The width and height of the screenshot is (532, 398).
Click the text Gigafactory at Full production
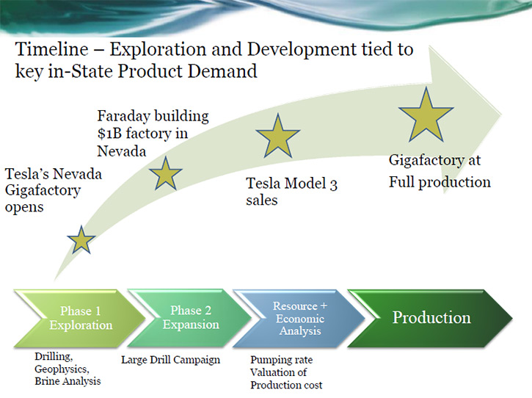click(x=440, y=171)
